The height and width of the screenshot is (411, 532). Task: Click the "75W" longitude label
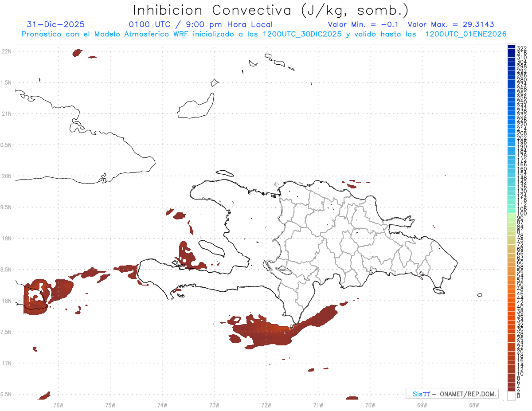(x=110, y=405)
